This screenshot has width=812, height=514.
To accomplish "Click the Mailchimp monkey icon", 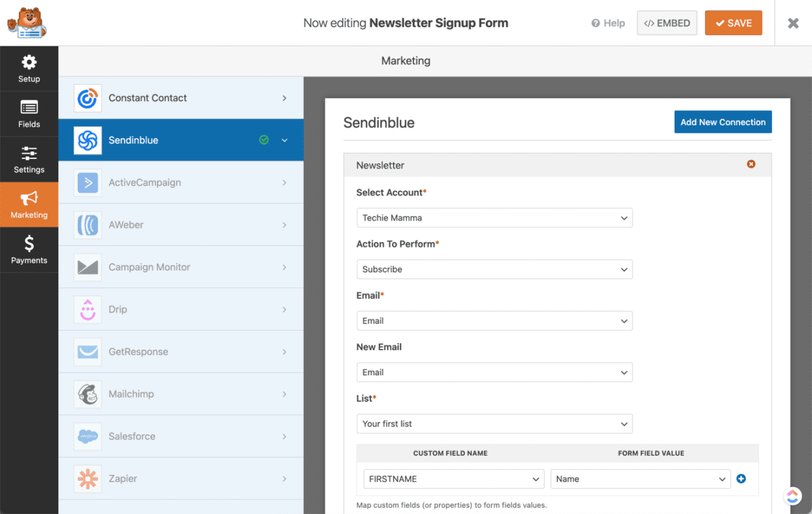I will point(87,394).
